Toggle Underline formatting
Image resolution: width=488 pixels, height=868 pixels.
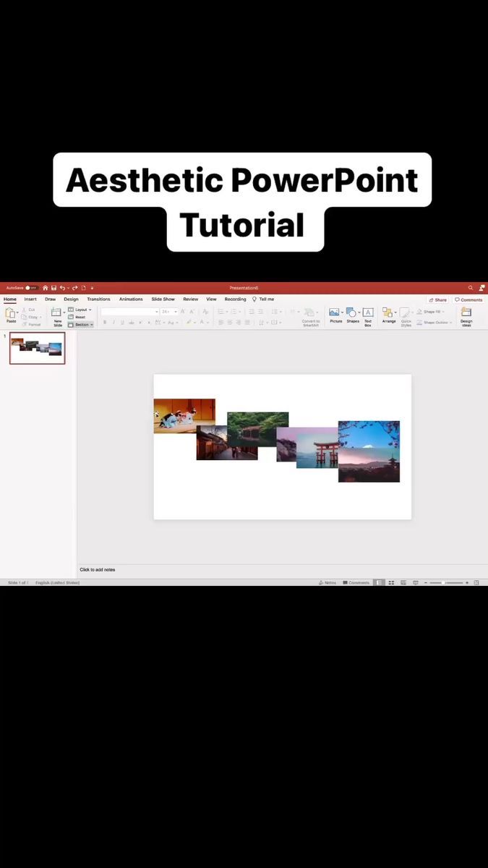(121, 323)
